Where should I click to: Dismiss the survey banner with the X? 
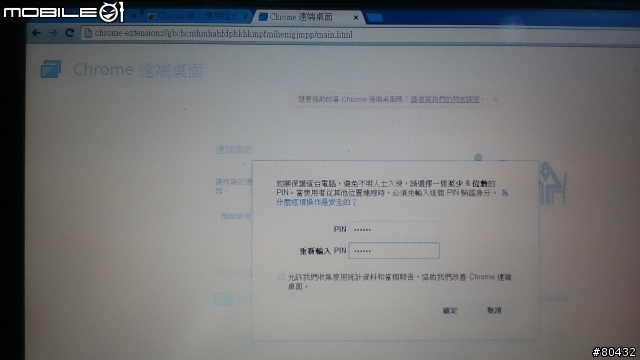click(495, 99)
